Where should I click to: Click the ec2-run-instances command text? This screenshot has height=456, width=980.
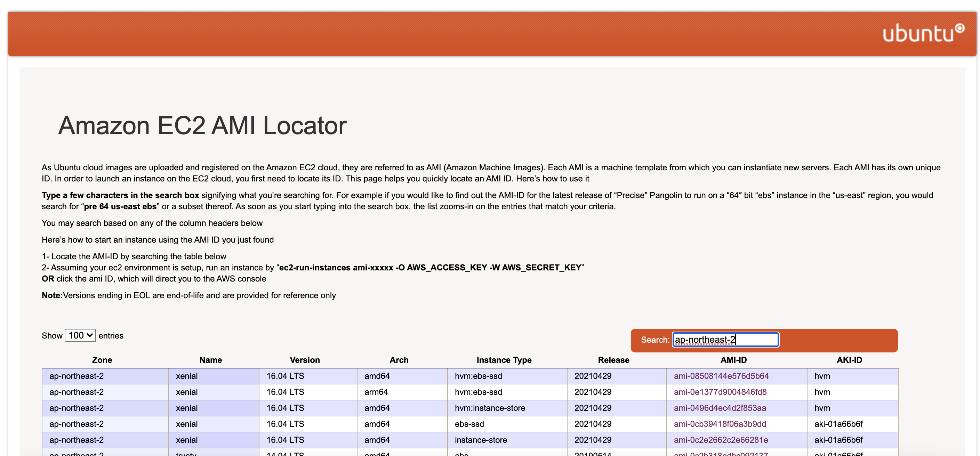pos(430,267)
